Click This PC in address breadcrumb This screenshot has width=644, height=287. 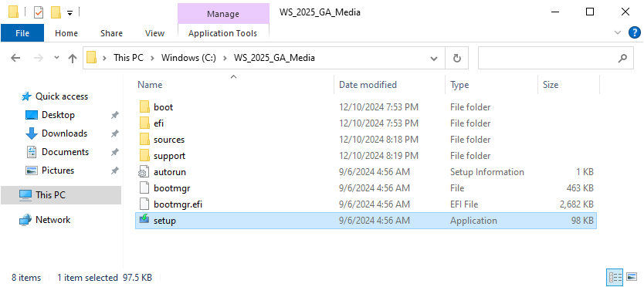(128, 58)
